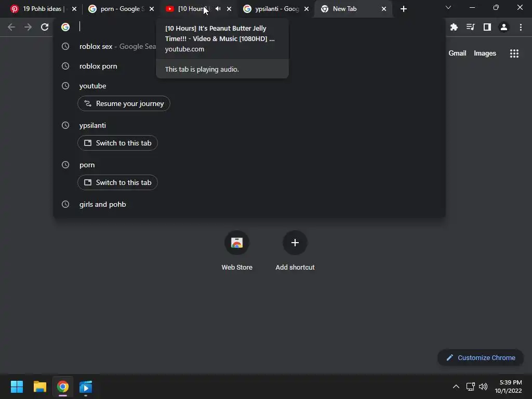The height and width of the screenshot is (399, 532).
Task: Open the volume tray icon
Action: click(483, 387)
